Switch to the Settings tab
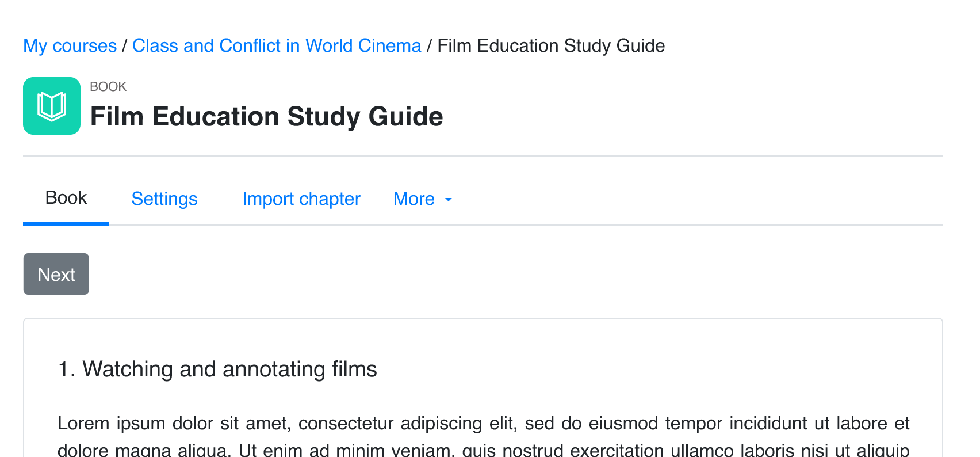This screenshot has width=980, height=457. click(x=164, y=199)
